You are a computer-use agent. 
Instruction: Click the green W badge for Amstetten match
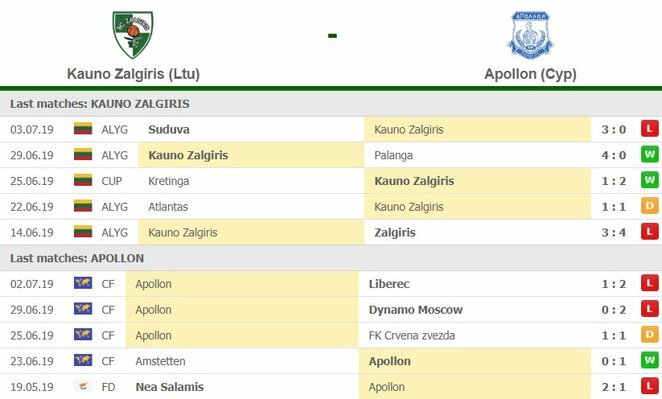pos(650,361)
